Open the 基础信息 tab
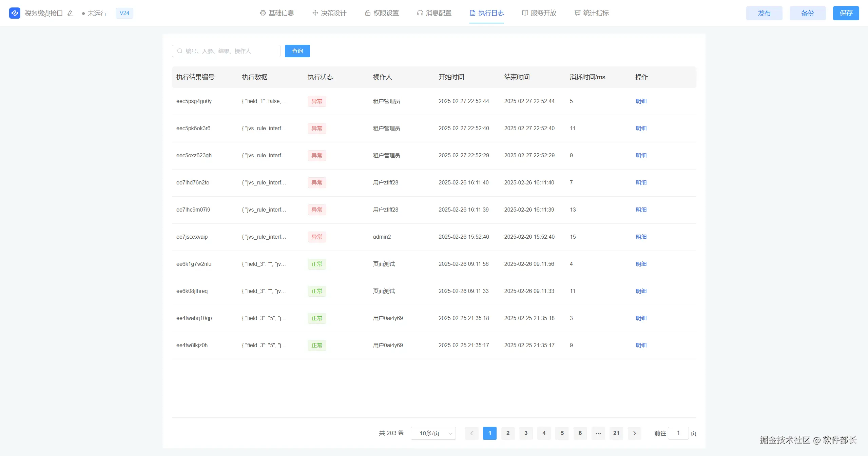 tap(277, 13)
